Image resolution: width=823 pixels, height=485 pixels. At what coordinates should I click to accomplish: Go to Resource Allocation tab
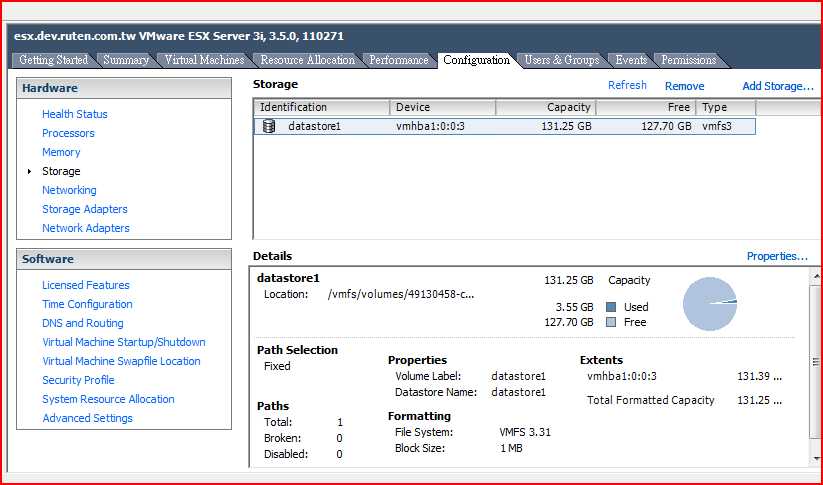(308, 60)
